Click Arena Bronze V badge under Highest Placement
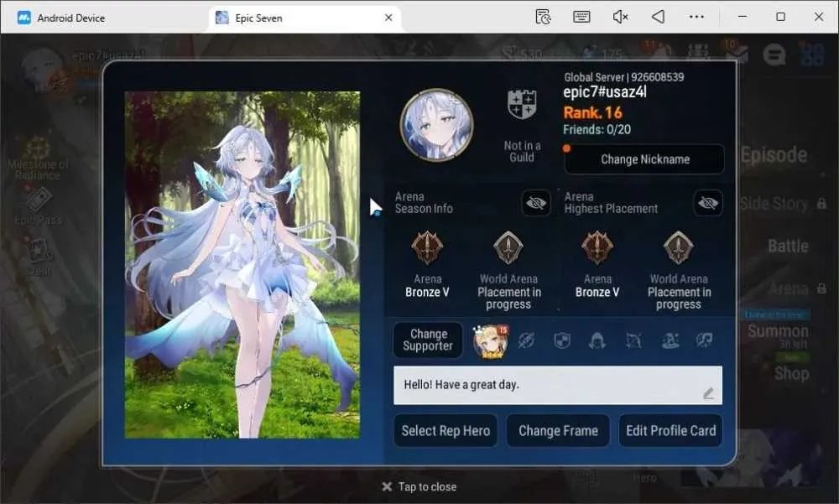The width and height of the screenshot is (839, 504). pyautogui.click(x=597, y=247)
